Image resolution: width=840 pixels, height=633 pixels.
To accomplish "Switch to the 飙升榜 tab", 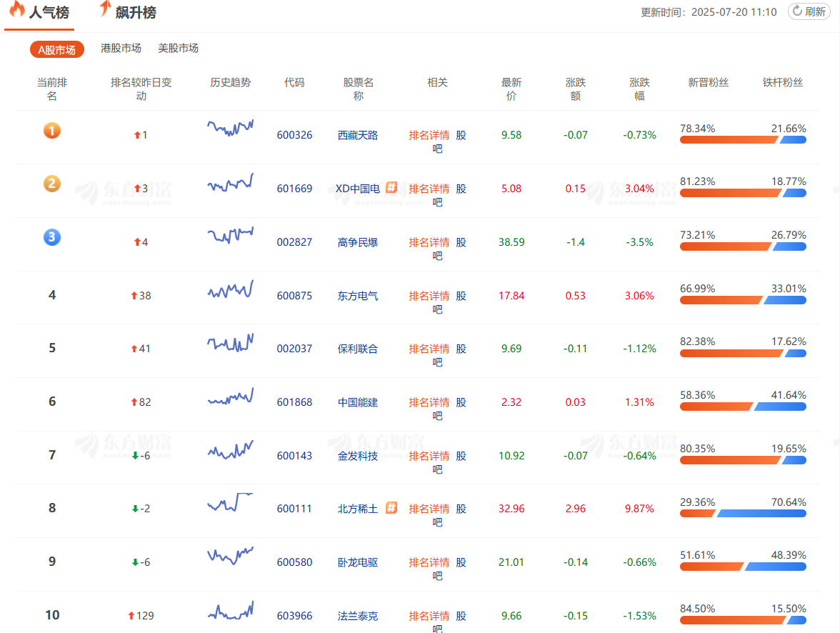I will click(128, 13).
